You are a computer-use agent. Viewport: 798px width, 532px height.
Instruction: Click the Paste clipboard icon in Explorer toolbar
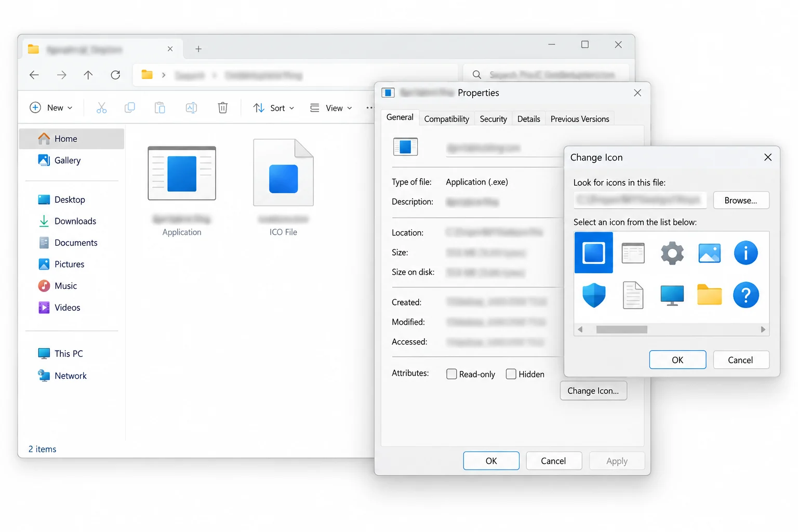pyautogui.click(x=160, y=108)
